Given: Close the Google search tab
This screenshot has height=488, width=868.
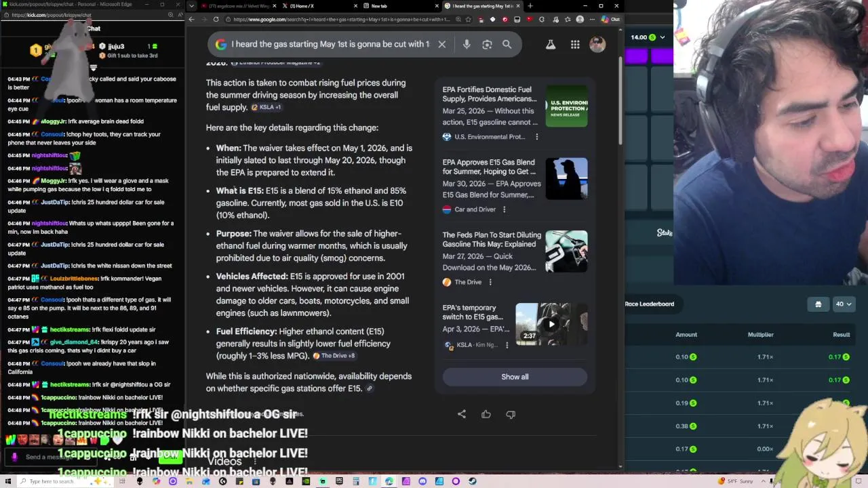Looking at the screenshot, I should [518, 6].
